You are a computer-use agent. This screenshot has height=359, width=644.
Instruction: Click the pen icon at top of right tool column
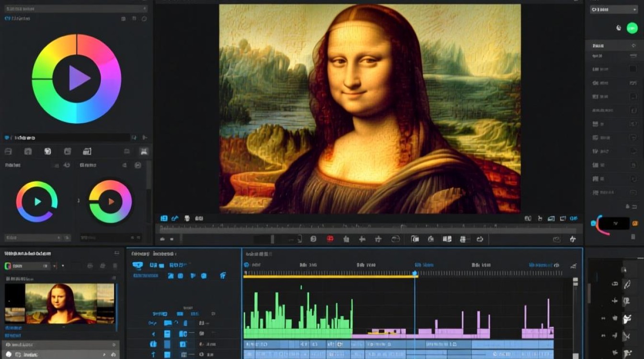coord(626,284)
